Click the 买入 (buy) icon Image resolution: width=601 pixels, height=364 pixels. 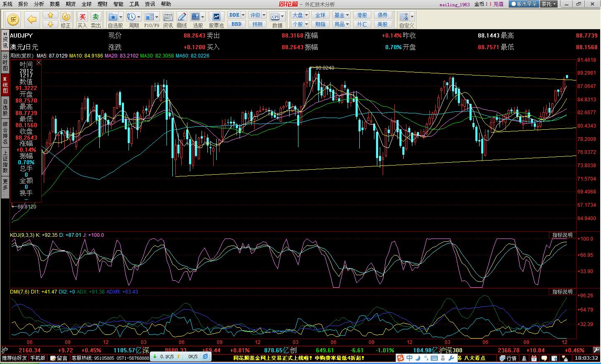tap(82, 20)
